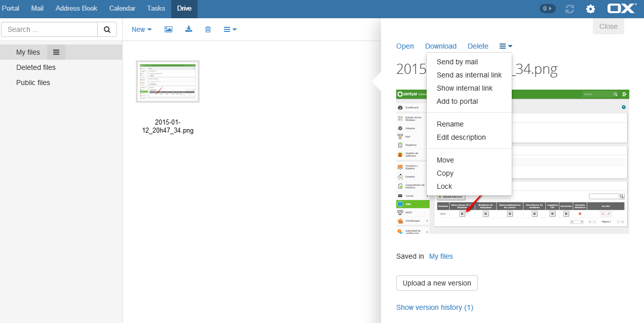
Task: Click the trash delete icon in toolbar
Action: pos(208,29)
